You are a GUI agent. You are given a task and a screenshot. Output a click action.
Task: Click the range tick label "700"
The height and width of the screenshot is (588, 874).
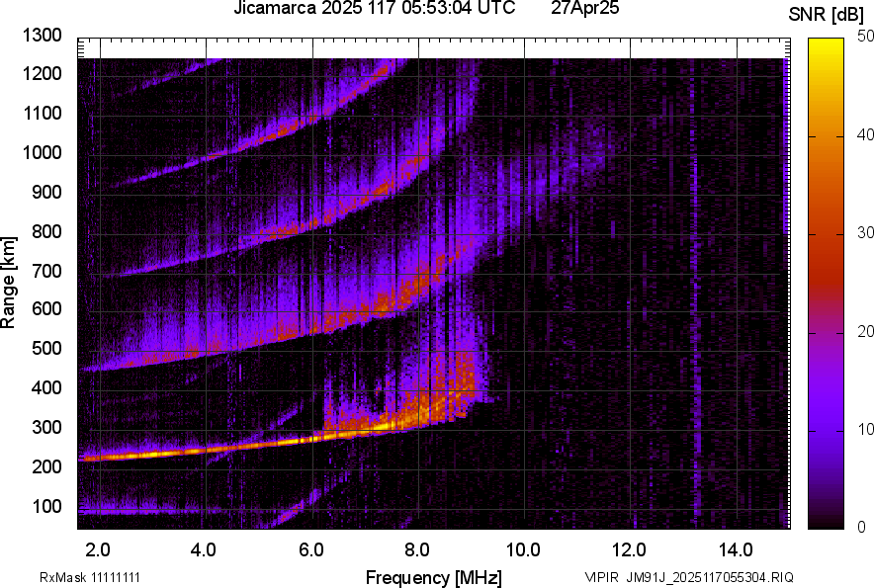coord(46,271)
